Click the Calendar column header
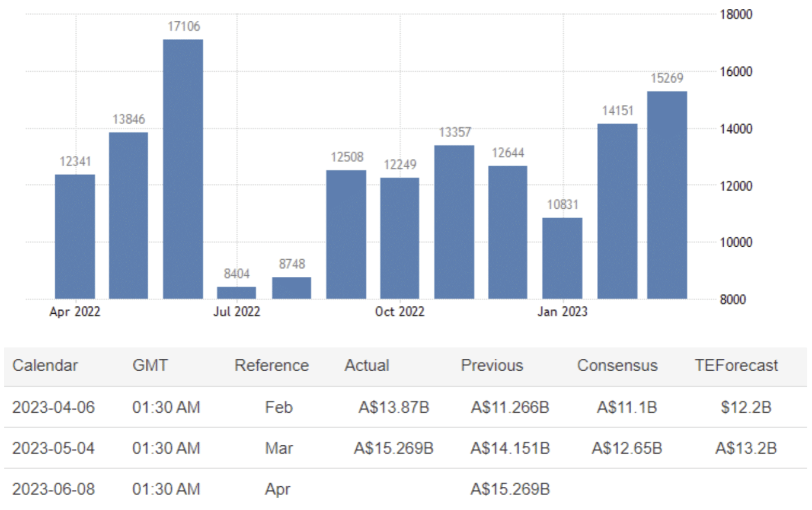Image resolution: width=812 pixels, height=510 pixels. [x=45, y=365]
